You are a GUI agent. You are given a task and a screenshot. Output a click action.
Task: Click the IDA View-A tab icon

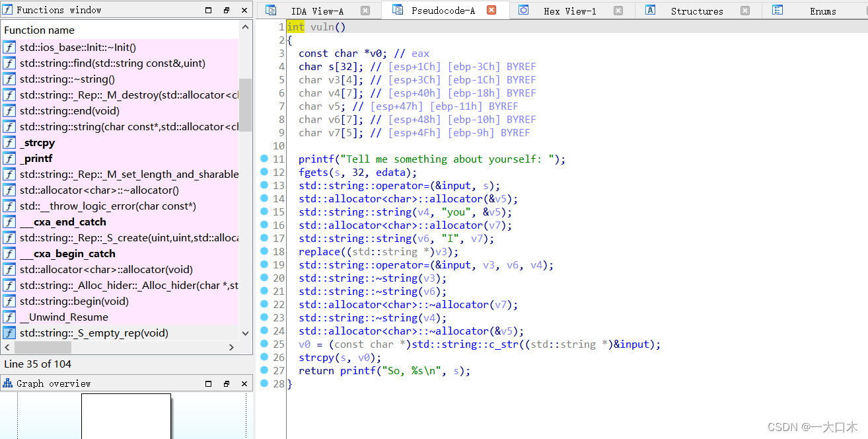click(x=271, y=10)
